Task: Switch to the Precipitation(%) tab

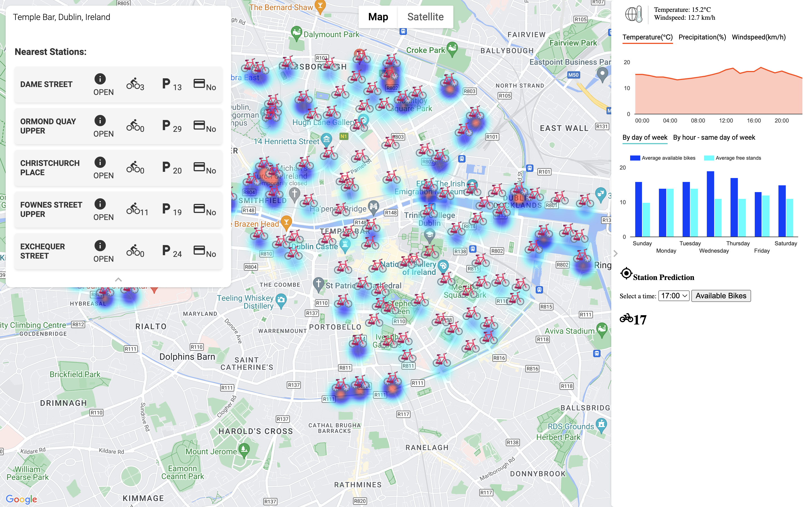Action: pos(702,37)
